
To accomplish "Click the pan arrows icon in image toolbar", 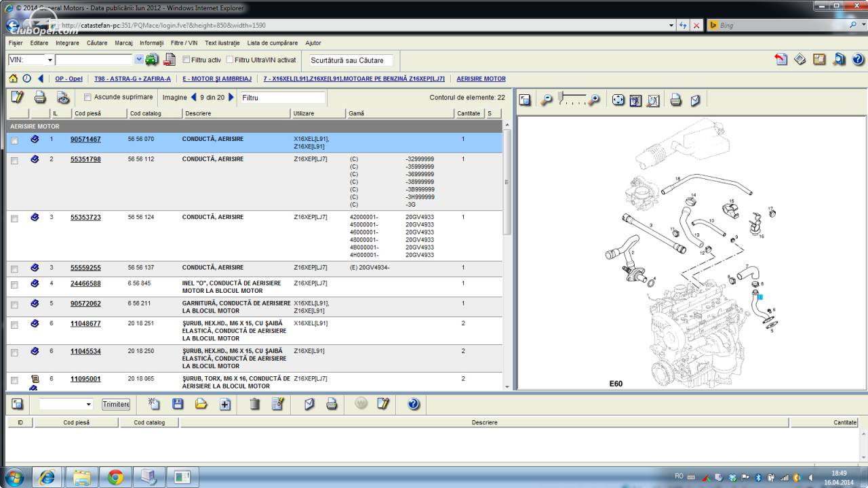I will click(x=618, y=100).
